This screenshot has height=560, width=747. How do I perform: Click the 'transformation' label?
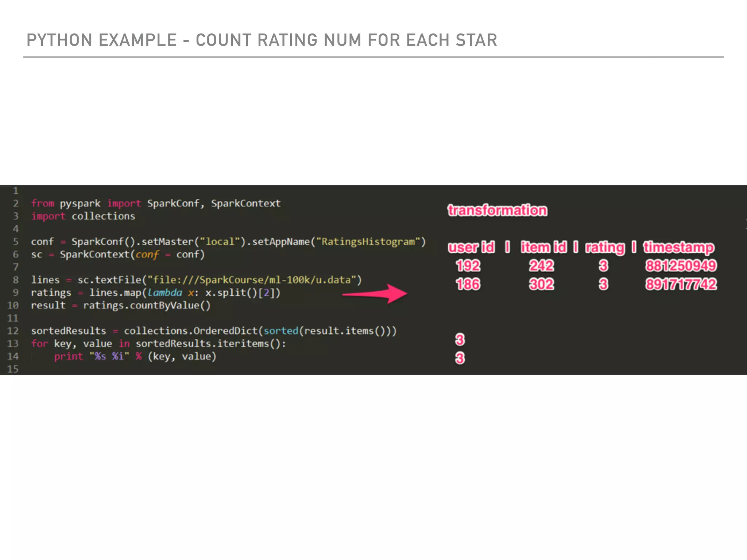point(498,210)
